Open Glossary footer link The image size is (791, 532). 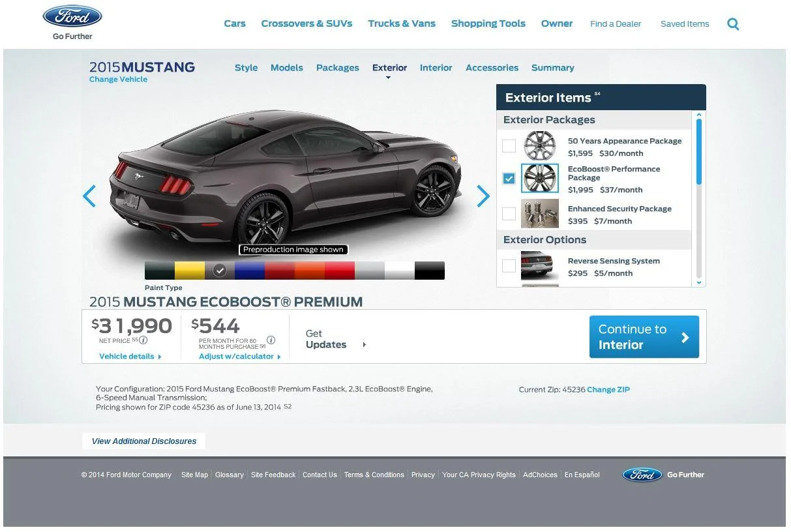[x=230, y=475]
